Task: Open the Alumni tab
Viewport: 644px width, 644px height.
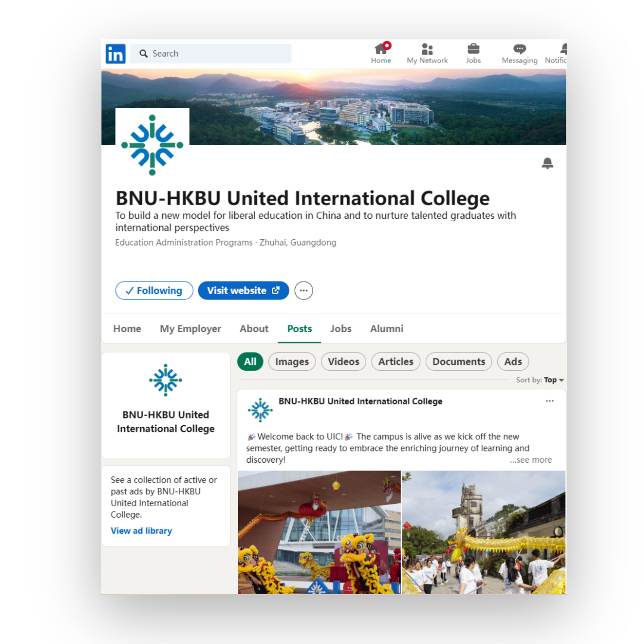Action: point(386,329)
